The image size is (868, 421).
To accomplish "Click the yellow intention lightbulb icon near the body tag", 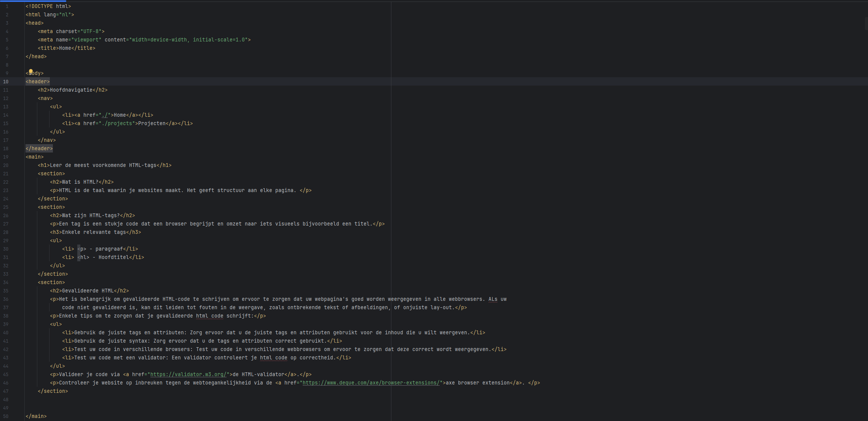I will click(x=31, y=71).
